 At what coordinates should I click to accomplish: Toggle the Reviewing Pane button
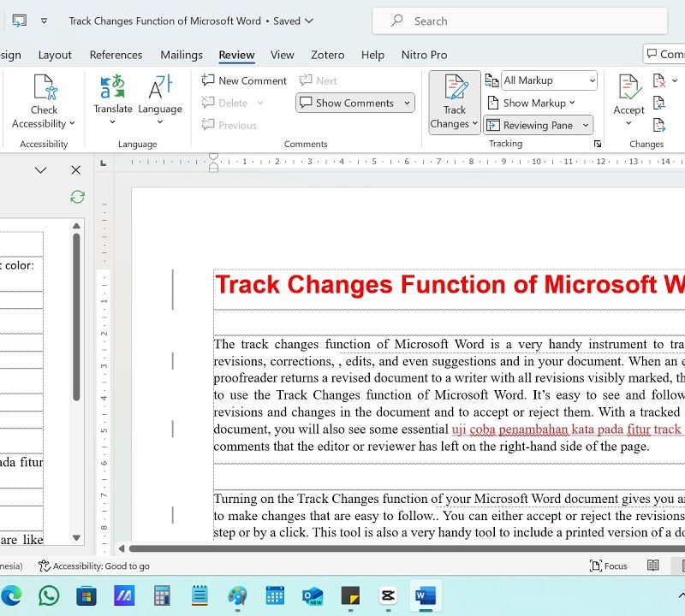[x=538, y=125]
